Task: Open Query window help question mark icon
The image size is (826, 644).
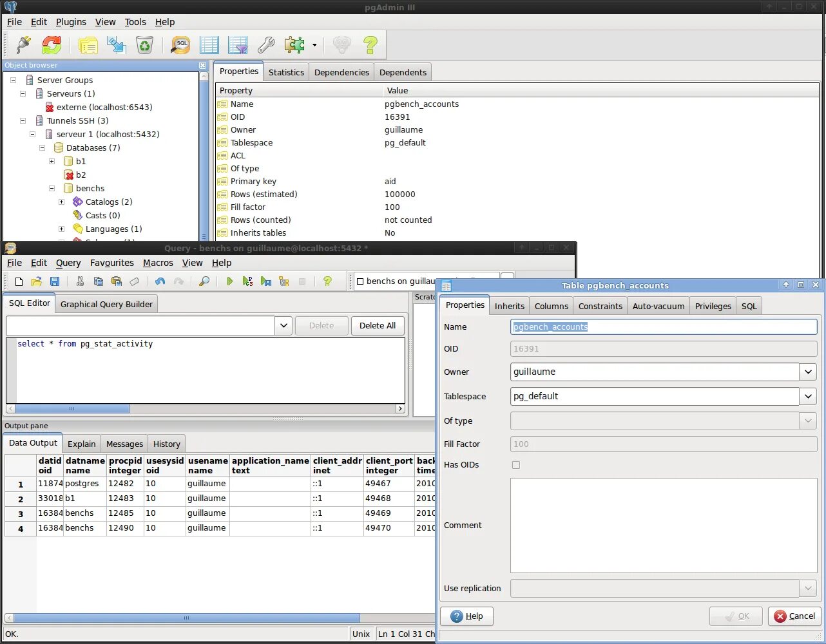Action: tap(328, 281)
